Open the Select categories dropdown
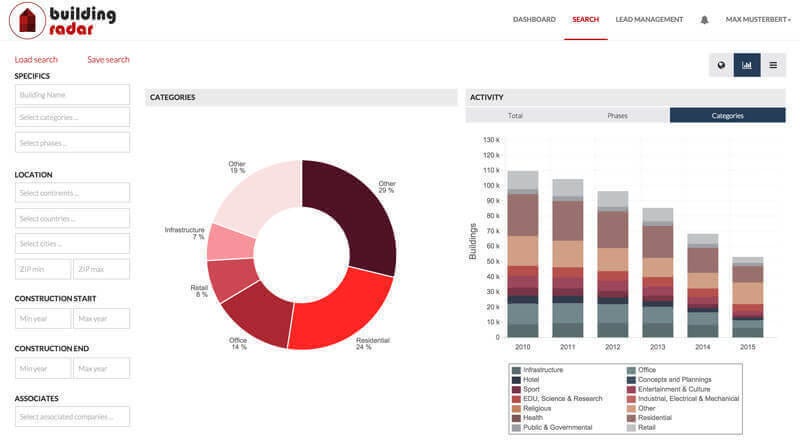This screenshot has width=800, height=440. click(x=72, y=117)
